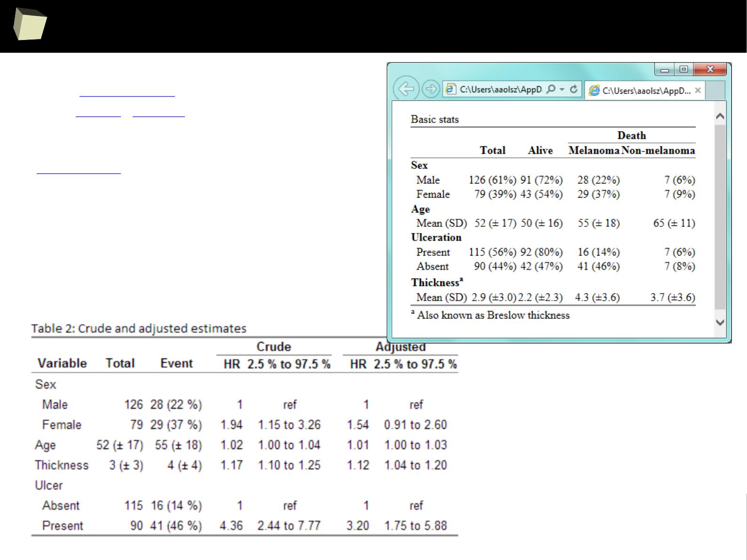This screenshot has height=560, width=747.
Task: Click the 'Event' column header
Action: pyautogui.click(x=176, y=363)
